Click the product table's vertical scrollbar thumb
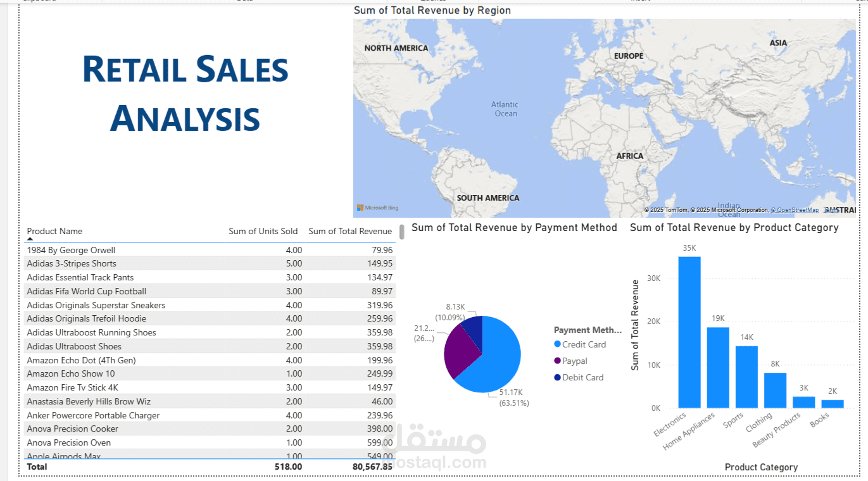The height and width of the screenshot is (481, 868). [401, 232]
